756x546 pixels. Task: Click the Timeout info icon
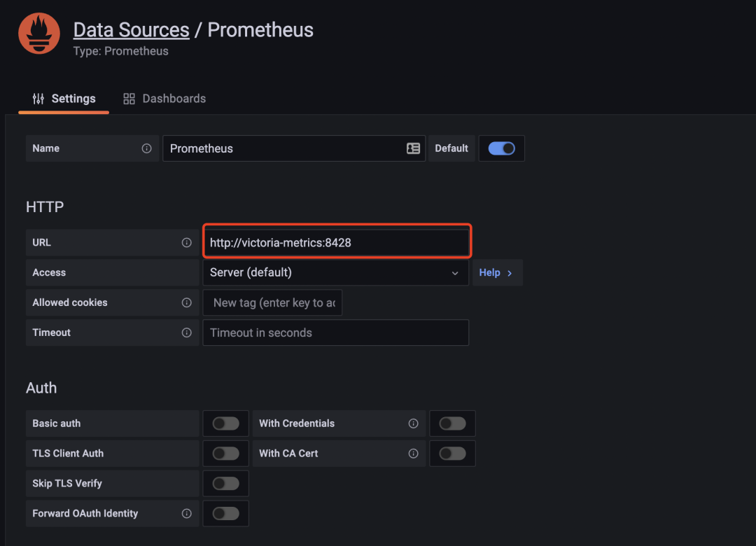coord(186,333)
